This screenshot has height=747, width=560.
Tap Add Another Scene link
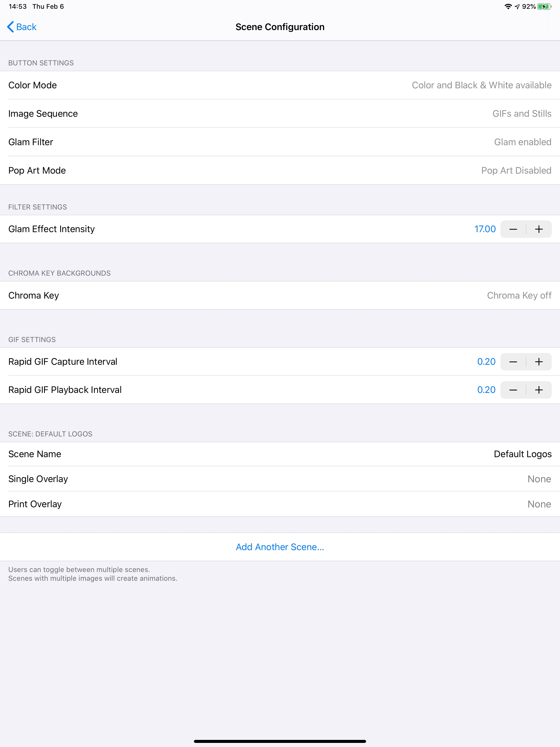coord(280,547)
